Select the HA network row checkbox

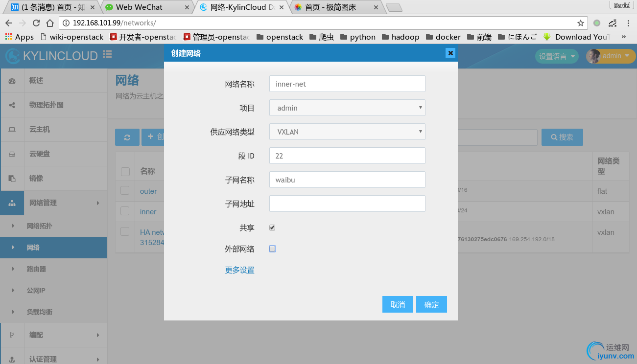click(125, 231)
